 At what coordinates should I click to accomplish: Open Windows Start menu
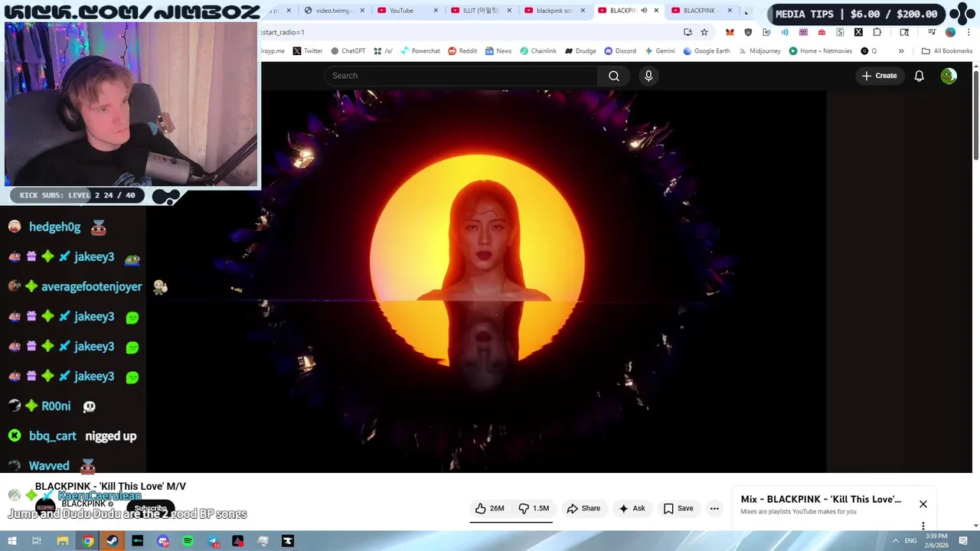point(11,541)
